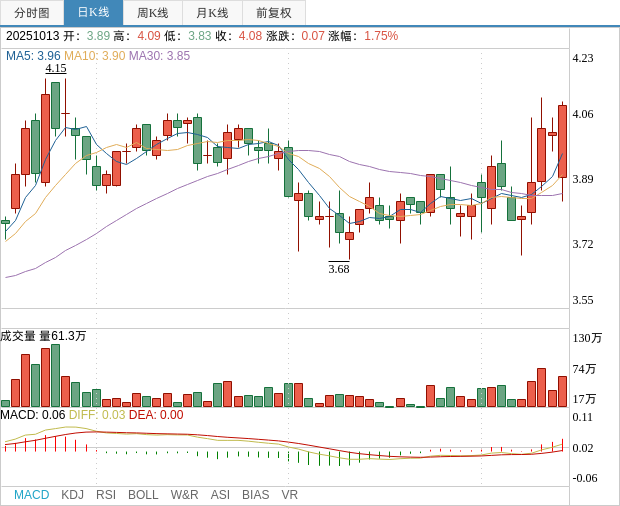
Task: Click the 3.55 price axis label
Action: tap(583, 300)
